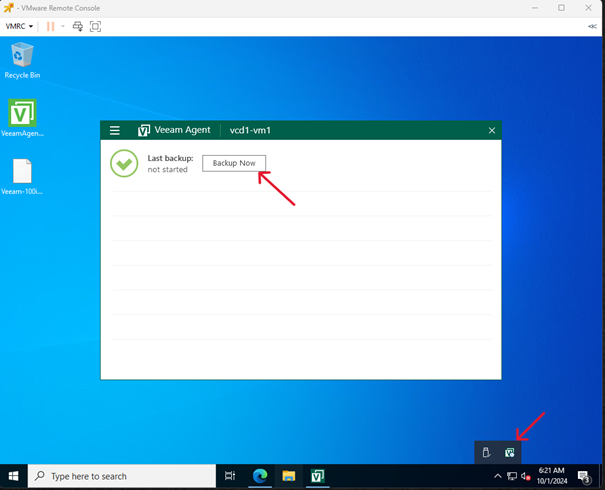Click the Backup Now button
Screen dimensions: 605x490
[x=234, y=163]
